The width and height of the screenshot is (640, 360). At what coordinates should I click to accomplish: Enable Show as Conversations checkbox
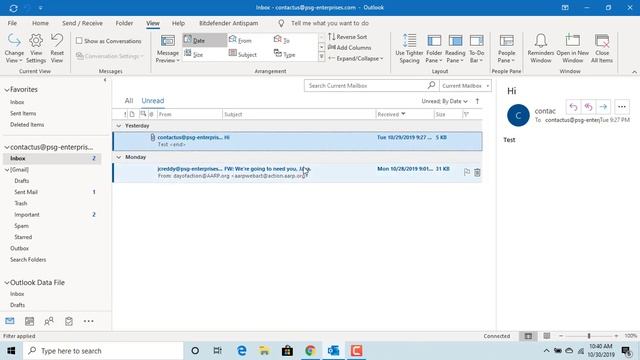coord(79,41)
